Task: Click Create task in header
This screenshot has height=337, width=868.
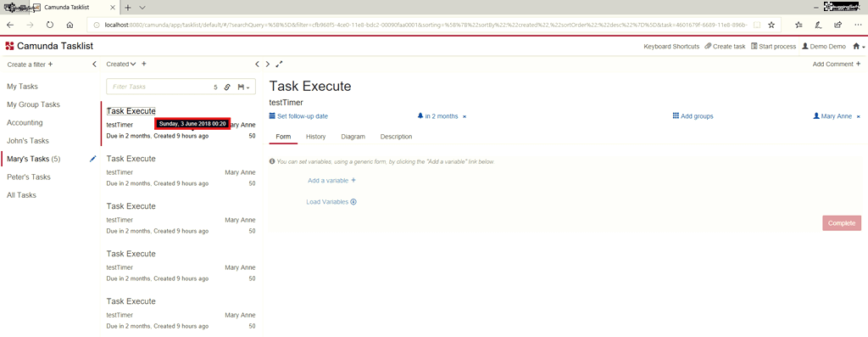Action: [x=726, y=47]
